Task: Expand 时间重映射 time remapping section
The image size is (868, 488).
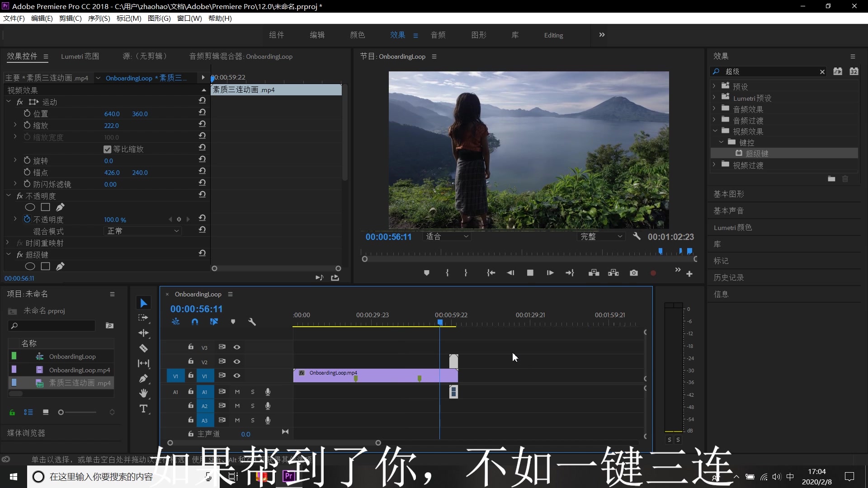Action: pos(8,243)
